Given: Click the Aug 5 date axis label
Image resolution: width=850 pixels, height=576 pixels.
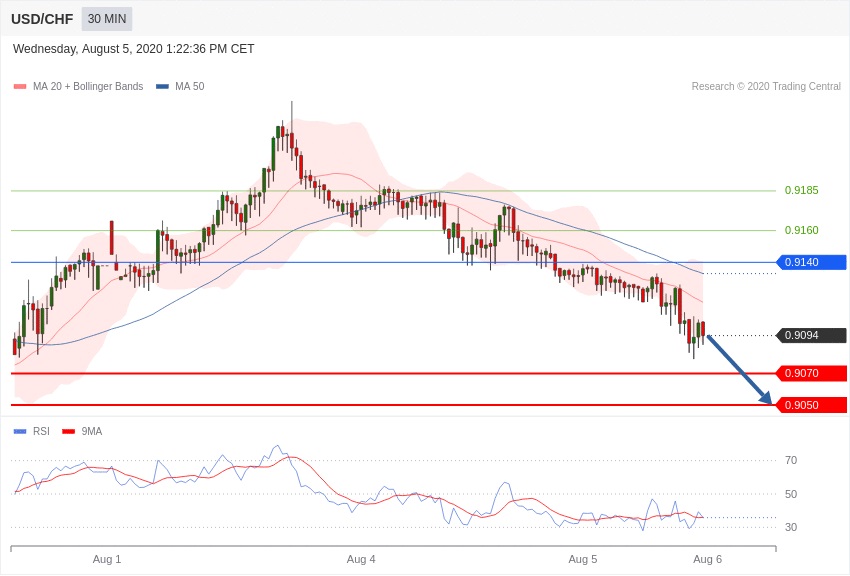Looking at the screenshot, I should (x=583, y=559).
